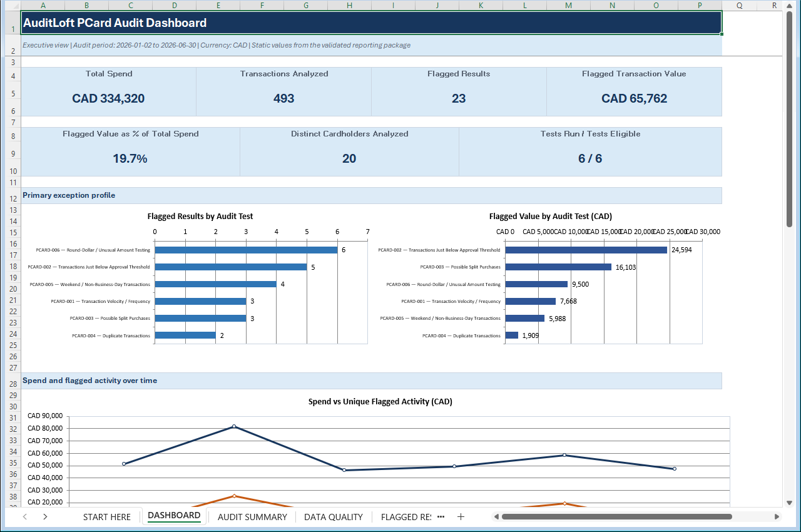Click the horizontal scrollbar thumb
Viewport: 801px width, 532px height.
click(x=616, y=516)
